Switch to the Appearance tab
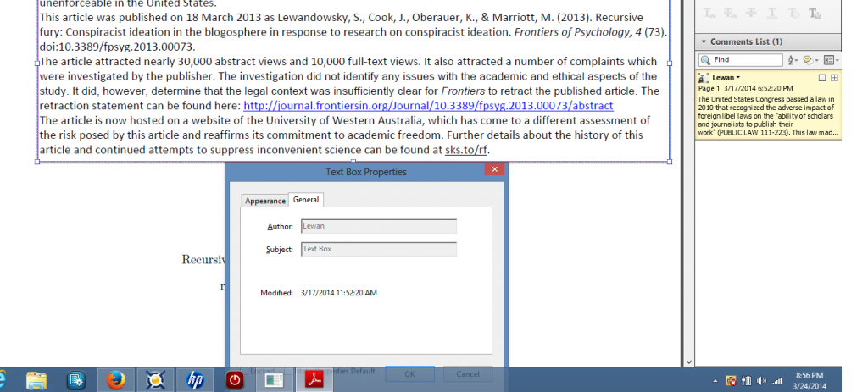 click(265, 201)
